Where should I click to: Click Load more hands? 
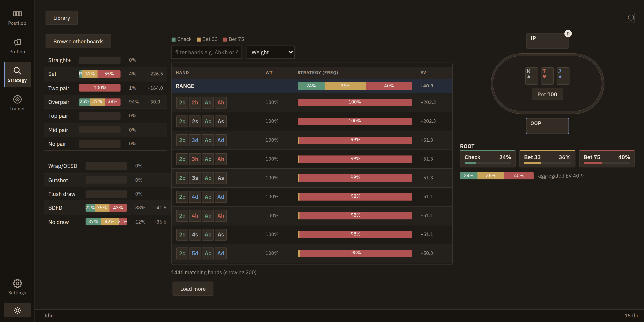[193, 289]
